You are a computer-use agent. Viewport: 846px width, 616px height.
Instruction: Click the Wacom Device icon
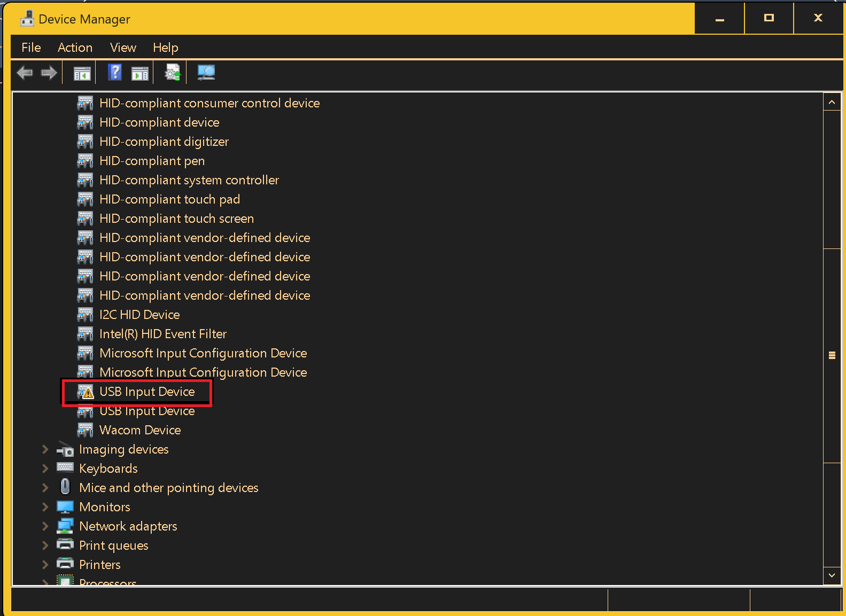coord(85,430)
